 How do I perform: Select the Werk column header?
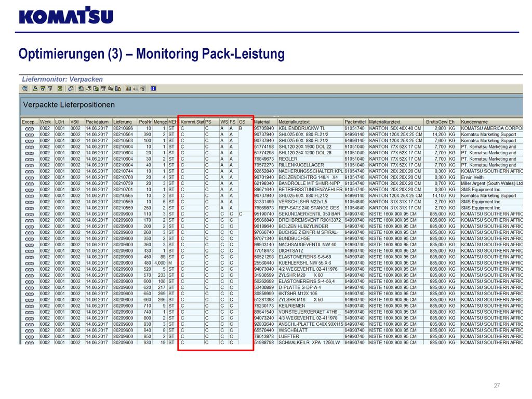click(46, 122)
